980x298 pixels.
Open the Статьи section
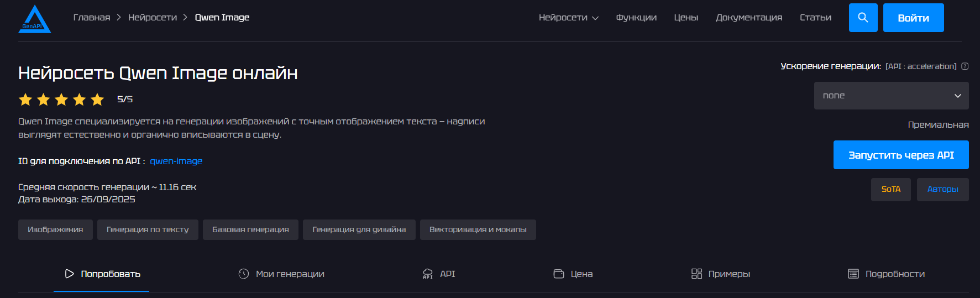point(815,18)
